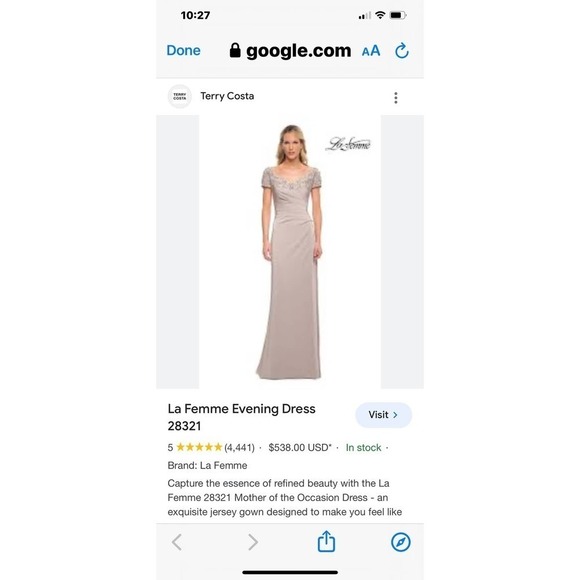The height and width of the screenshot is (580, 580).
Task: Click the La Femme brand watermark
Action: 348,144
